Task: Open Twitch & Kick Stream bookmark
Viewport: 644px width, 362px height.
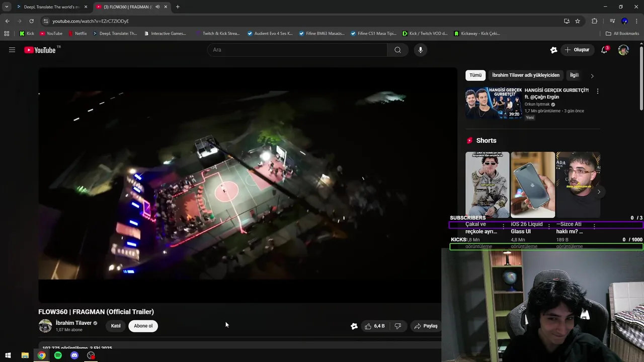Action: click(x=217, y=34)
